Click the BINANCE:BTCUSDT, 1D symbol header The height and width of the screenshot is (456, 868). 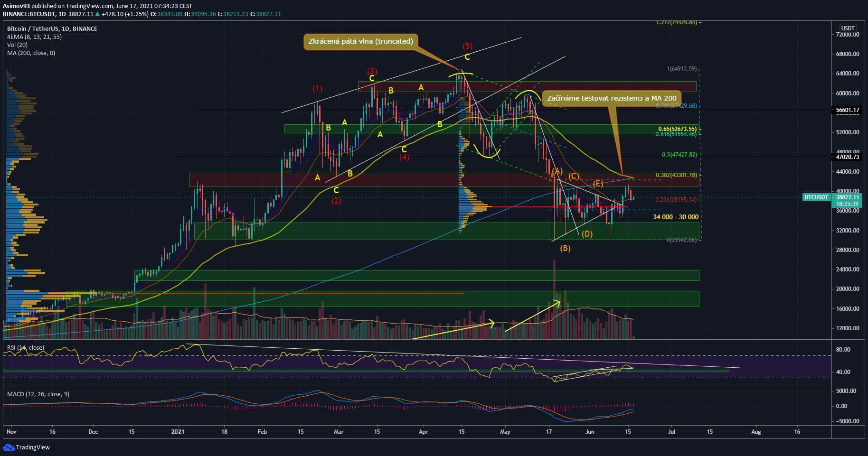[34, 14]
